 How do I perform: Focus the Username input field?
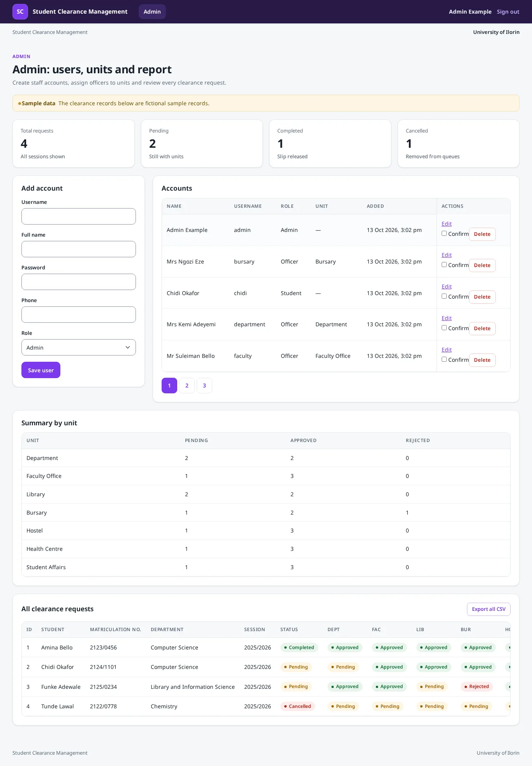pyautogui.click(x=79, y=216)
